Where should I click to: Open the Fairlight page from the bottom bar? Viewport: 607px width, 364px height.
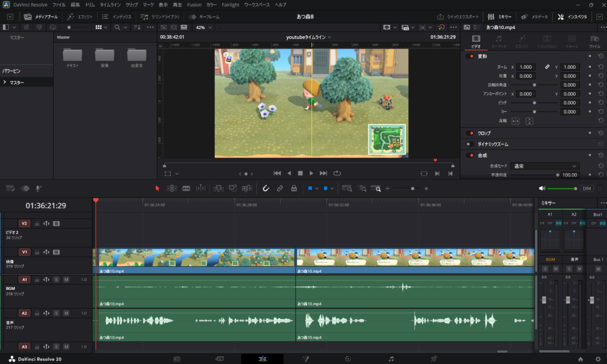pos(391,359)
